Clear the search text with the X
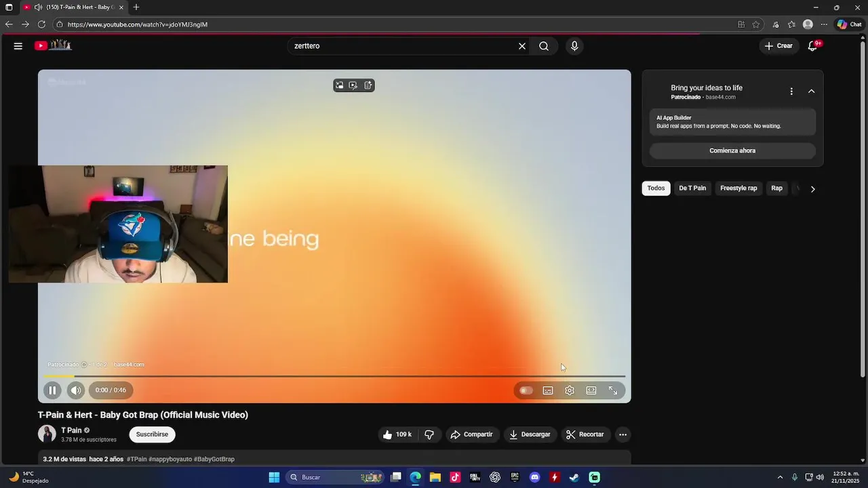 522,46
